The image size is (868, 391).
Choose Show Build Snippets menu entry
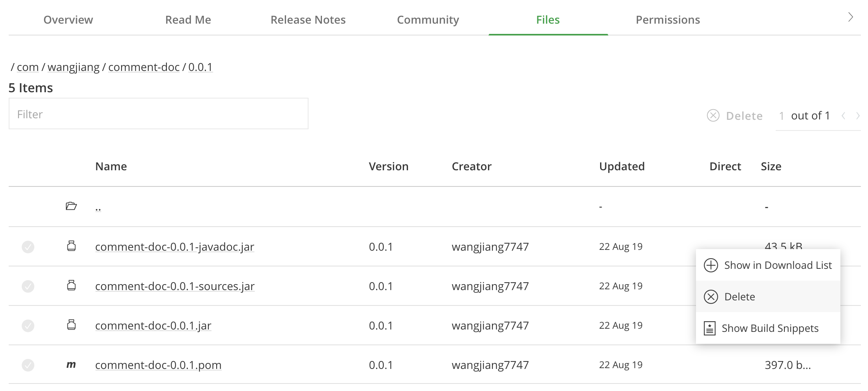coord(768,328)
